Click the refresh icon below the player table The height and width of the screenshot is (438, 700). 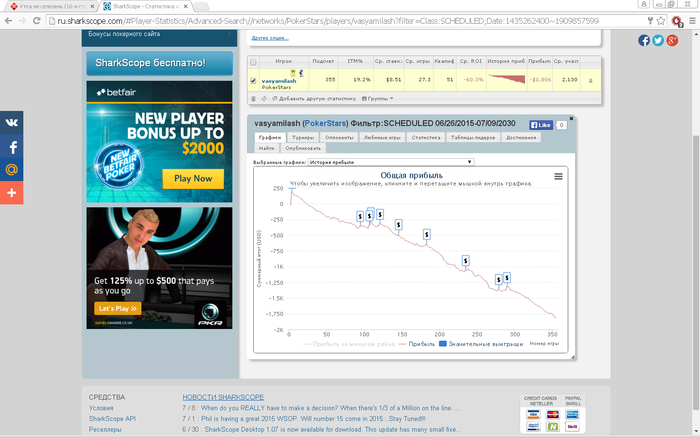pos(264,99)
